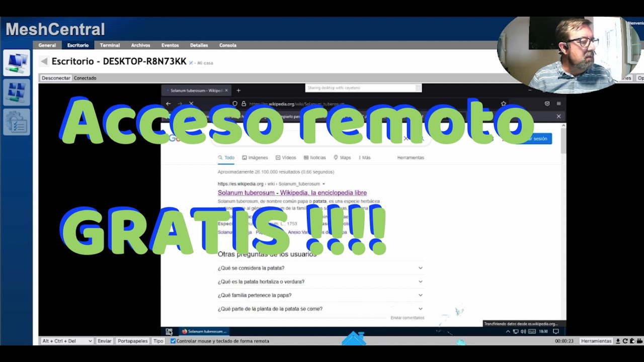Select Vídeos search filter

pos(286,157)
